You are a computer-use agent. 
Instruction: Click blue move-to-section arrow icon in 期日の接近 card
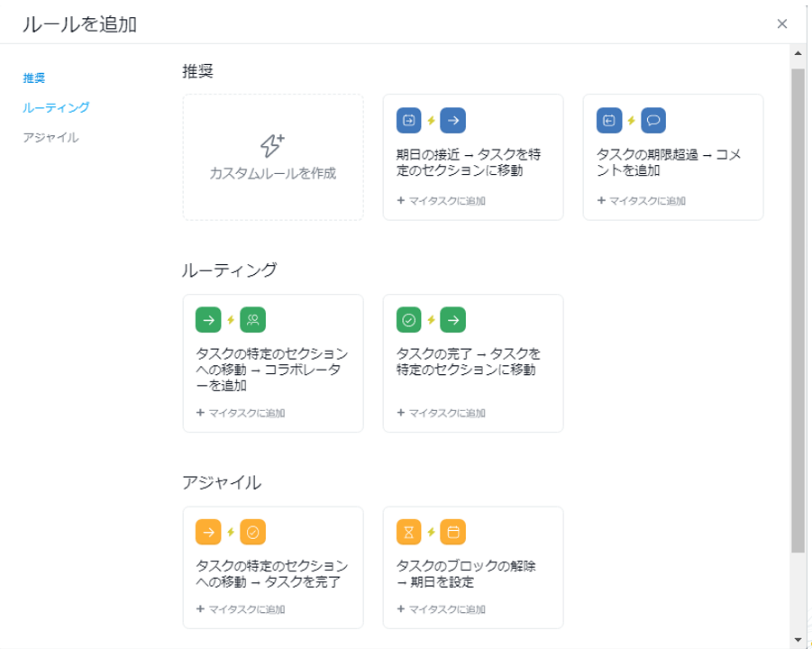(x=453, y=121)
